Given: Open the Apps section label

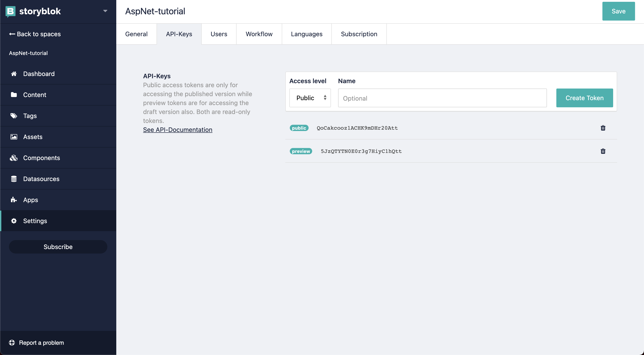Looking at the screenshot, I should click(30, 200).
